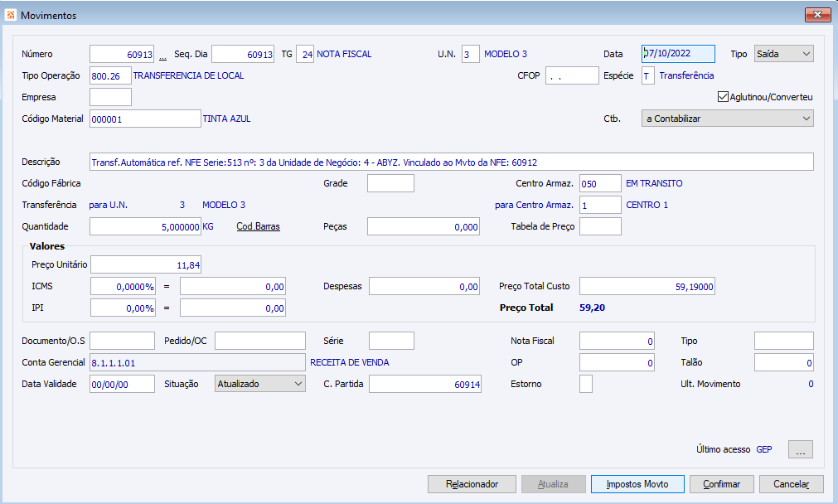Focus the Documento/O.S field
The height and width of the screenshot is (504, 838).
pos(123,341)
